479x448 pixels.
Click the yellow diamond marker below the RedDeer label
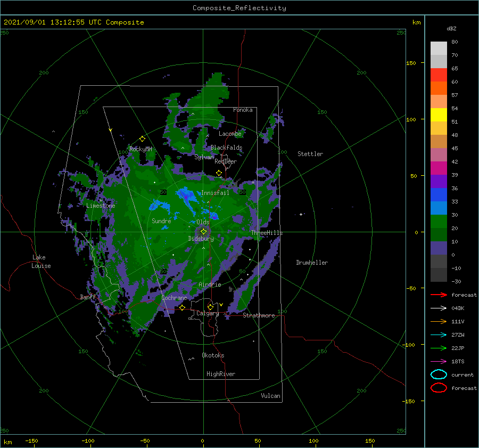(x=219, y=173)
